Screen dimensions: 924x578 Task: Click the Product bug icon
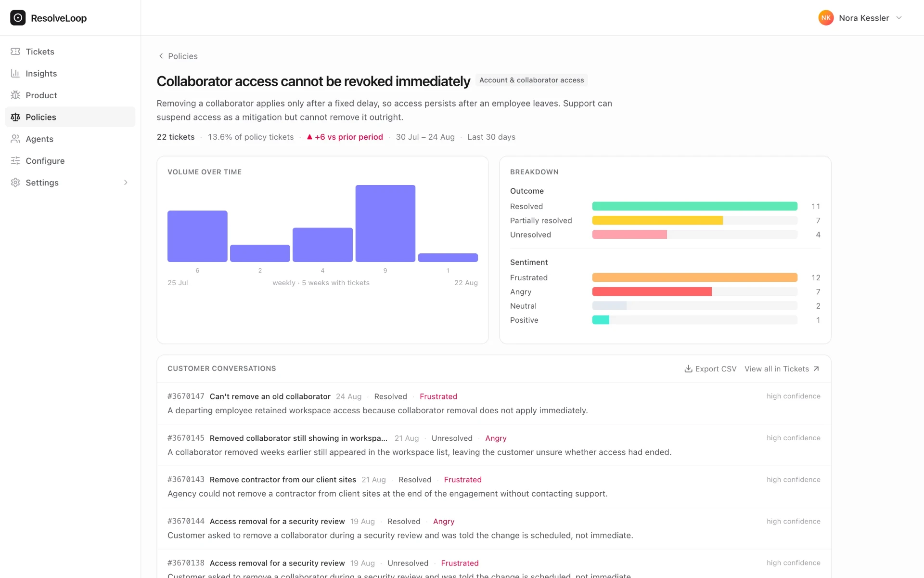click(x=15, y=95)
